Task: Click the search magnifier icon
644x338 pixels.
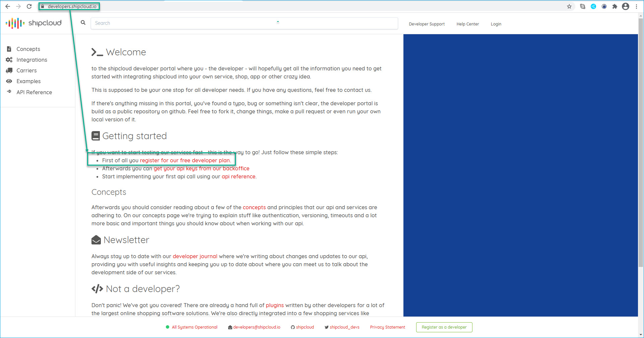Action: pyautogui.click(x=83, y=22)
